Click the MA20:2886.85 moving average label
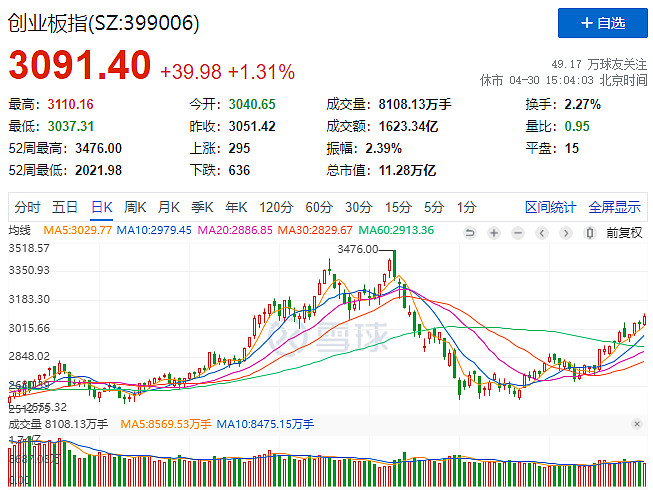Screen dimensions: 653x490 (235, 230)
